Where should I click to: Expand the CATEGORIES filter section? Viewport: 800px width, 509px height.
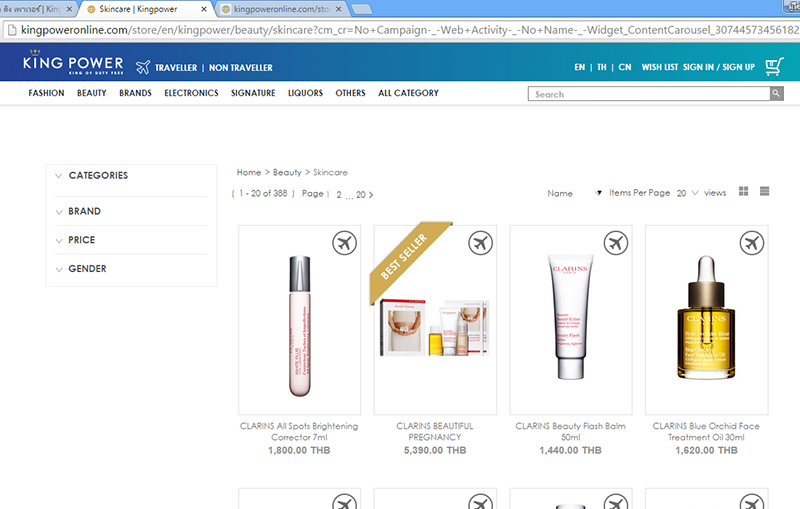(98, 176)
